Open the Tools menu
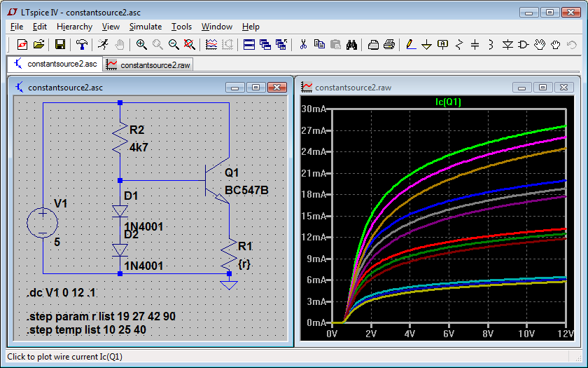The image size is (588, 368). tap(181, 27)
